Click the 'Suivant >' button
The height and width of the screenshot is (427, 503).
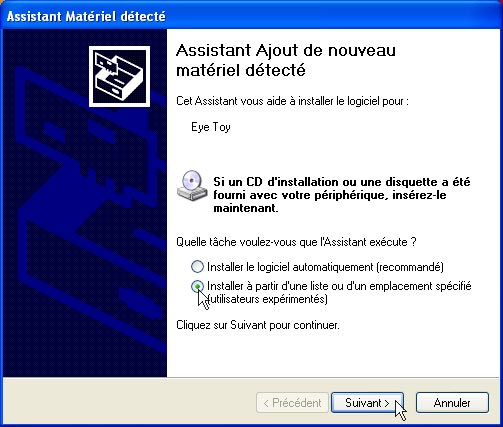pyautogui.click(x=367, y=403)
